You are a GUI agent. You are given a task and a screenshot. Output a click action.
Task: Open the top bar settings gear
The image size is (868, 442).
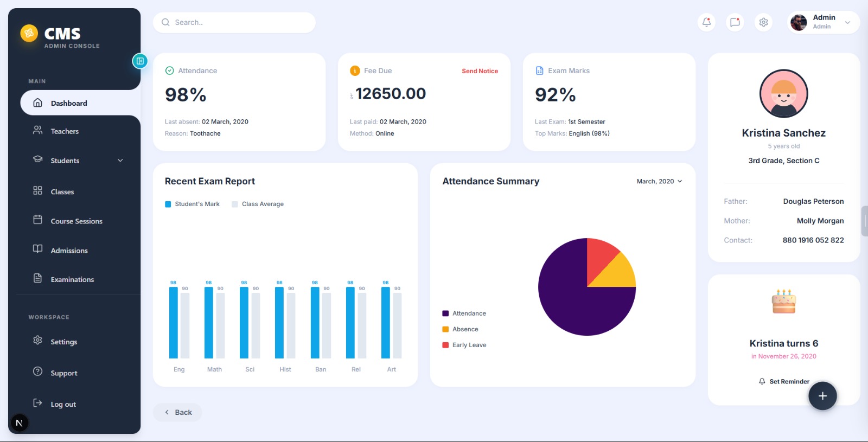763,22
